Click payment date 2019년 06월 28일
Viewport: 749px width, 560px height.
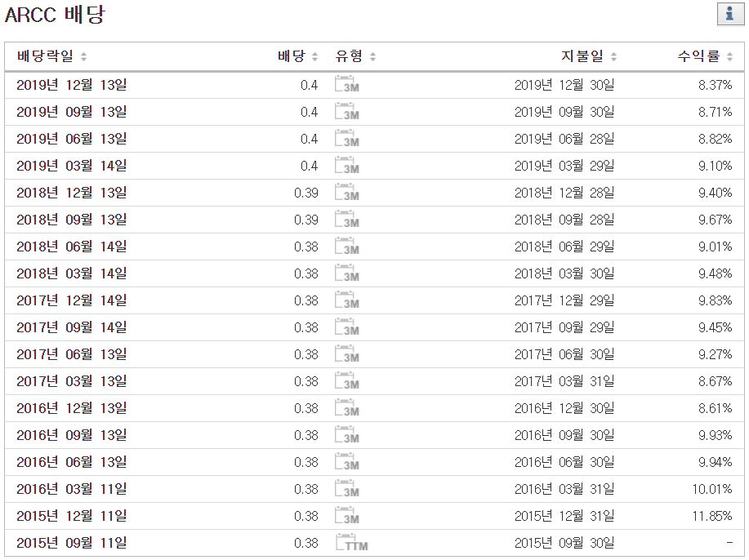click(564, 139)
